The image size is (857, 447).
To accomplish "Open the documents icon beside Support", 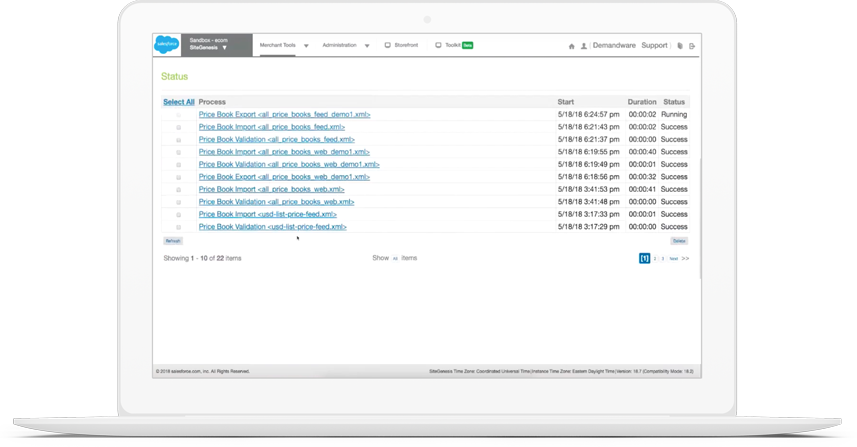I will 680,46.
